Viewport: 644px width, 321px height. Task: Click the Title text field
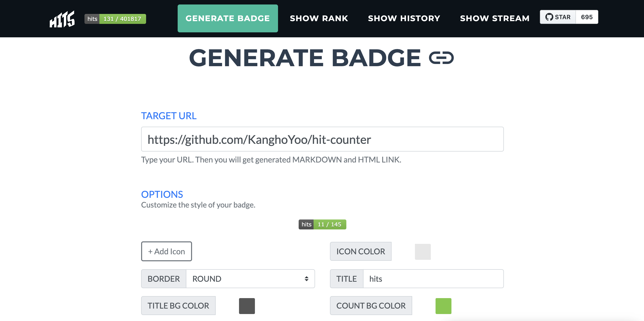(x=433, y=279)
